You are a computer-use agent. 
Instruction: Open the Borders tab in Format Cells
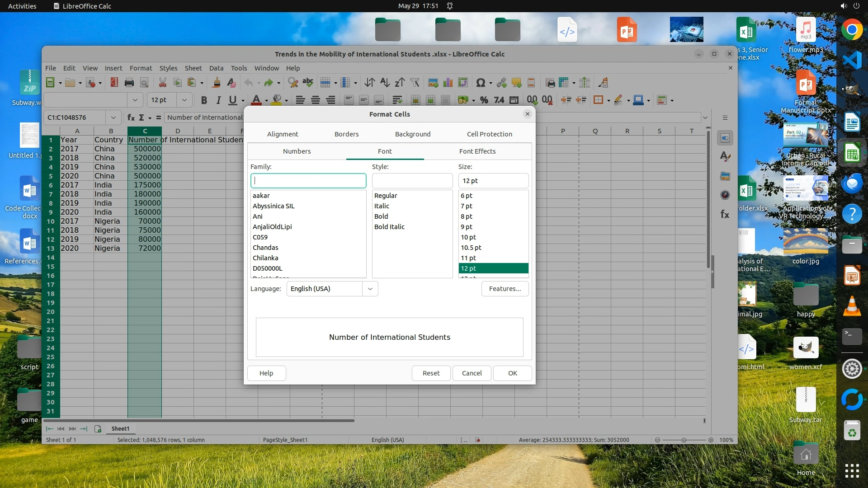pyautogui.click(x=346, y=134)
